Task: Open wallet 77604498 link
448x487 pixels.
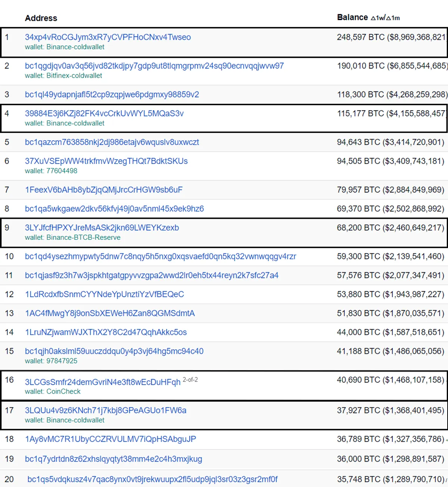Action: [62, 171]
